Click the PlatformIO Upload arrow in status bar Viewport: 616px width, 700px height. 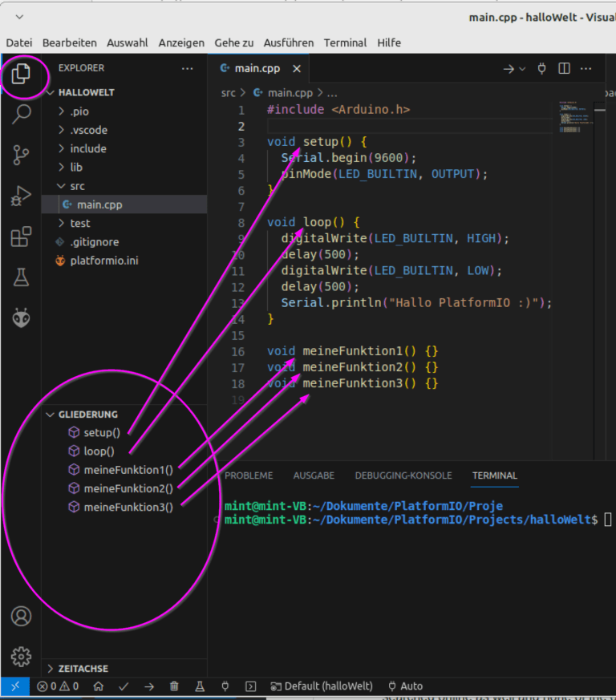click(149, 686)
